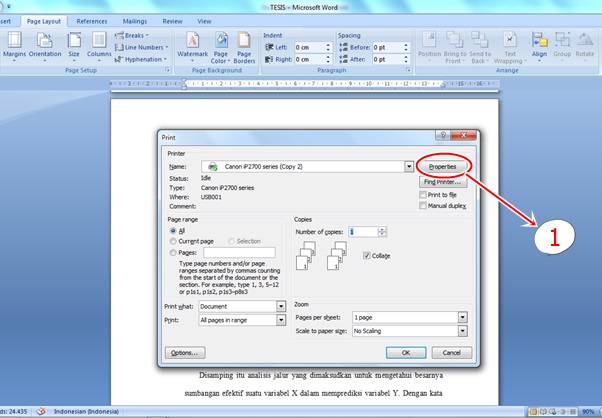This screenshot has width=602, height=418.
Task: Open the Margins gallery
Action: tap(15, 47)
